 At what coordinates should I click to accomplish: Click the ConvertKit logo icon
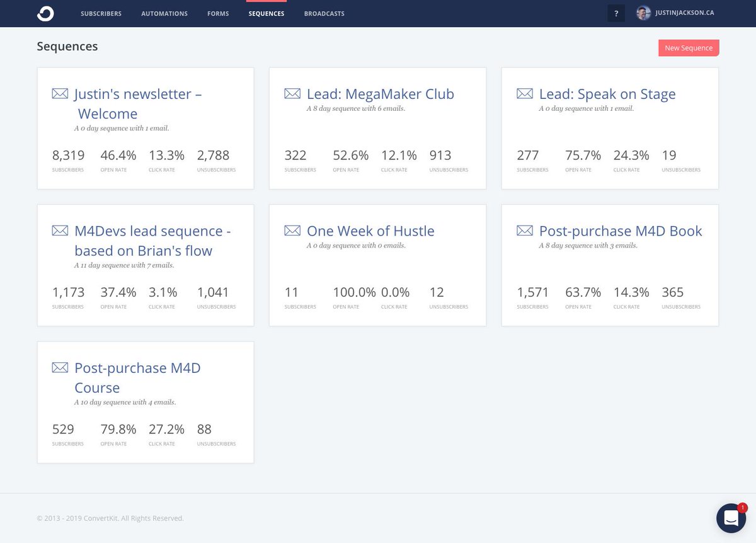pos(45,13)
